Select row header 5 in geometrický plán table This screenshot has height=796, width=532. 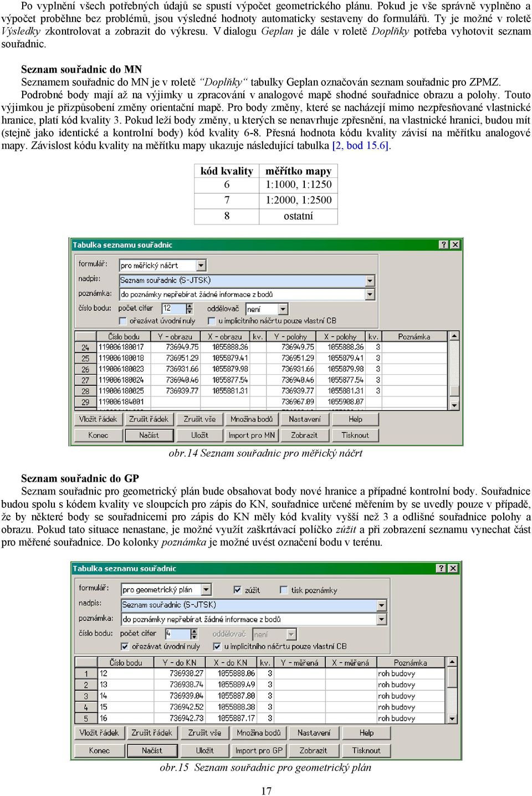tap(86, 718)
